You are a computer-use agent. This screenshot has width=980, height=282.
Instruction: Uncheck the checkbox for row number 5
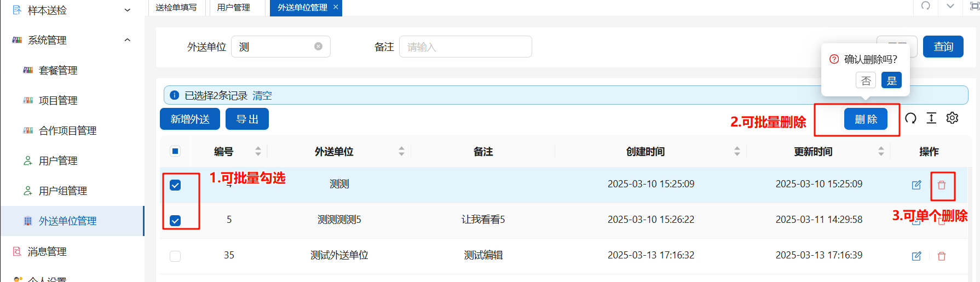175,221
